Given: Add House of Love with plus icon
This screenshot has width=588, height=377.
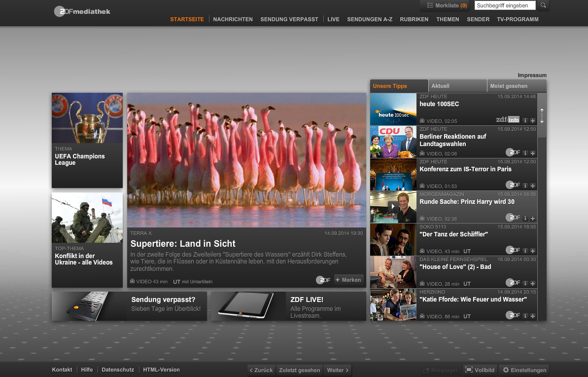Looking at the screenshot, I should click(x=532, y=284).
